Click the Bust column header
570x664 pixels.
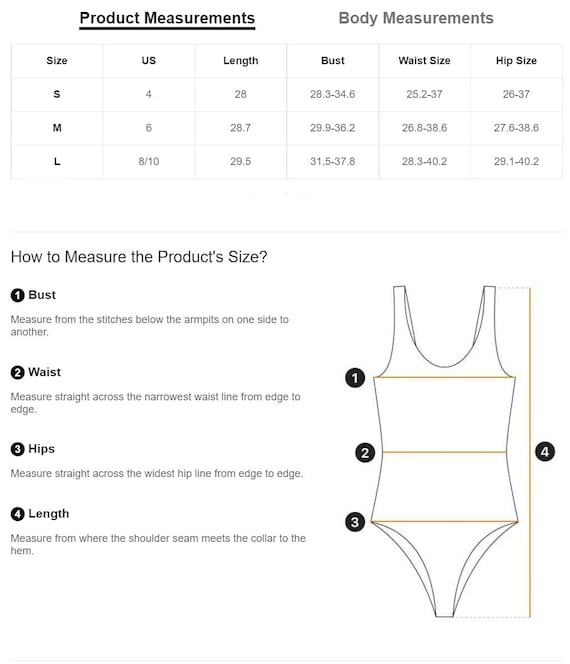click(x=332, y=61)
